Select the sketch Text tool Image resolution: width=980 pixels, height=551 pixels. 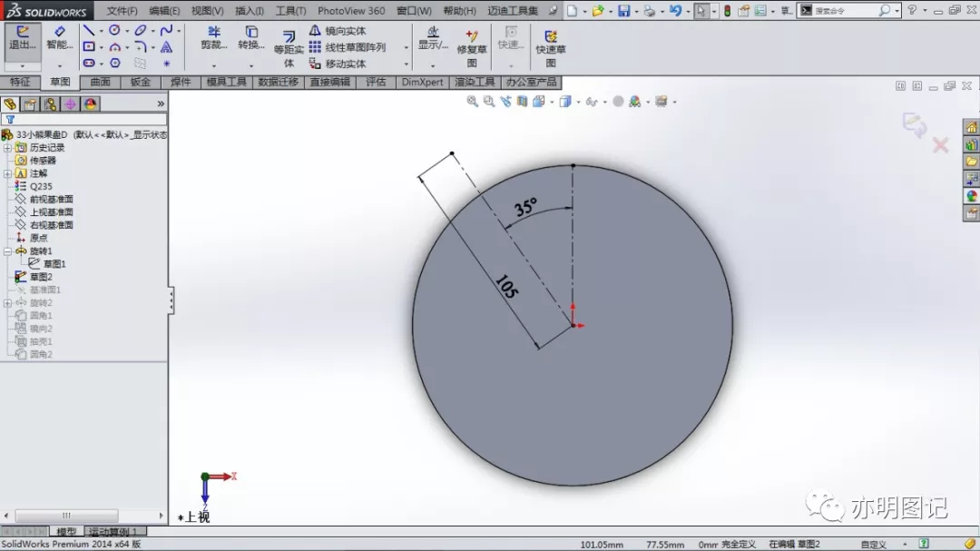coord(166,47)
